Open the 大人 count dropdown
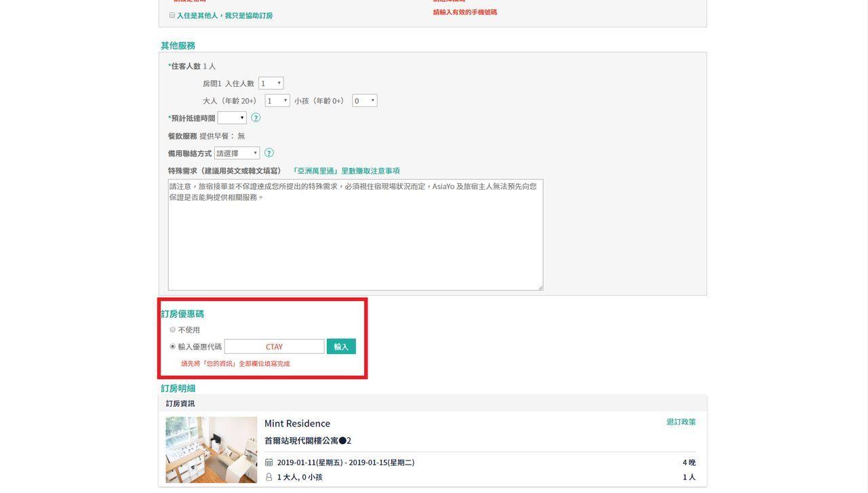Viewport: 868px width, 493px height. tap(277, 101)
